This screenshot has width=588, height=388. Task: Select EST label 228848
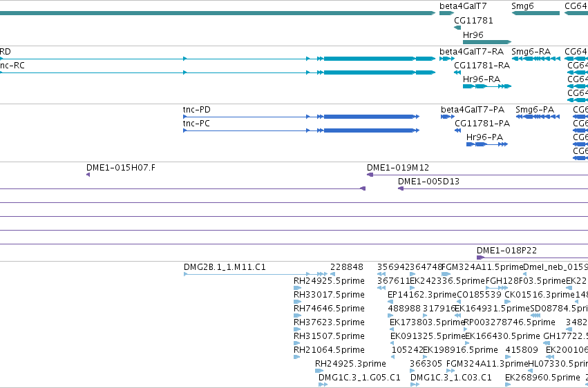point(347,267)
